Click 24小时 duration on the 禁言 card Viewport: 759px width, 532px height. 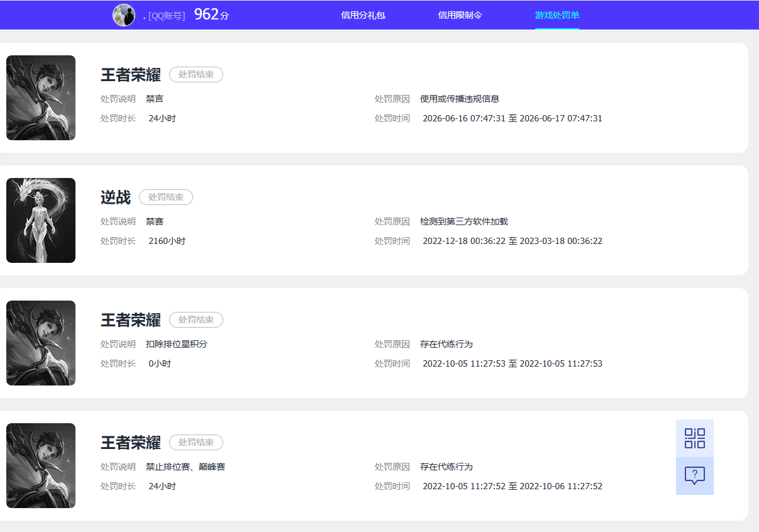point(162,118)
